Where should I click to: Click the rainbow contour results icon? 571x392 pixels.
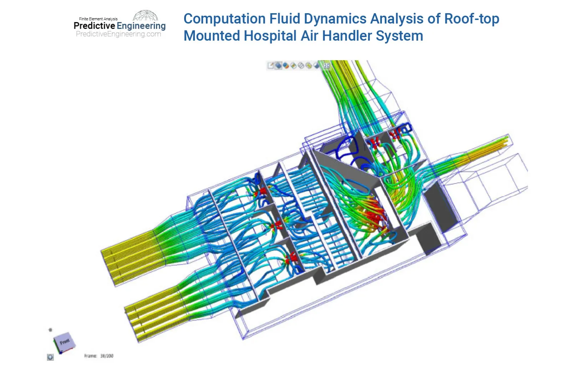click(x=293, y=66)
